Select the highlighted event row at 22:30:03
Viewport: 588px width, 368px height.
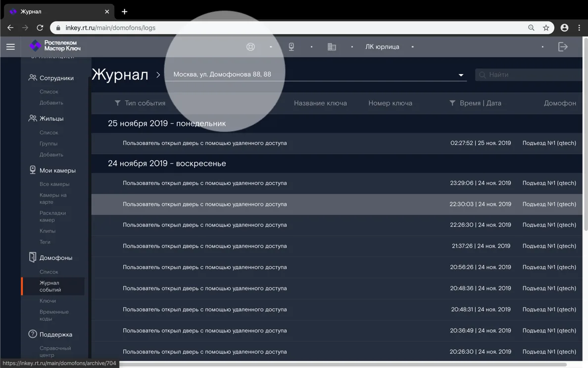pyautogui.click(x=337, y=204)
